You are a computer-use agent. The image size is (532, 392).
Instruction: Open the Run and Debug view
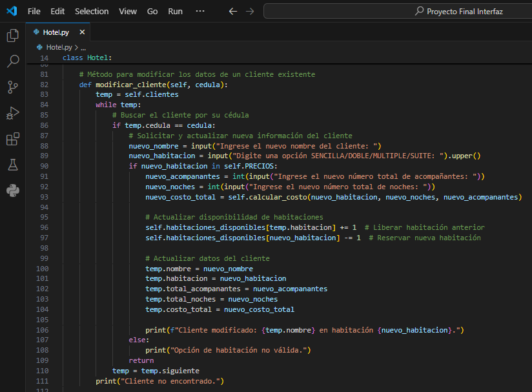click(x=12, y=113)
